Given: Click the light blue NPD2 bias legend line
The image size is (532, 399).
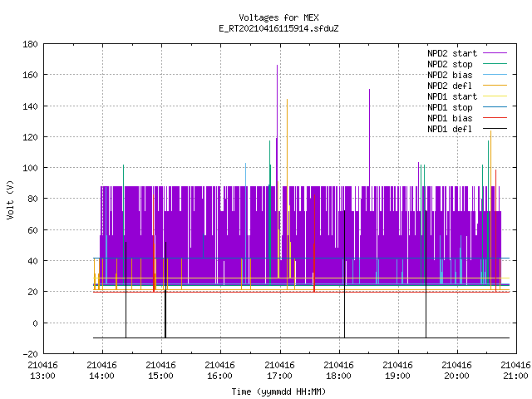Looking at the screenshot, I should [x=495, y=75].
